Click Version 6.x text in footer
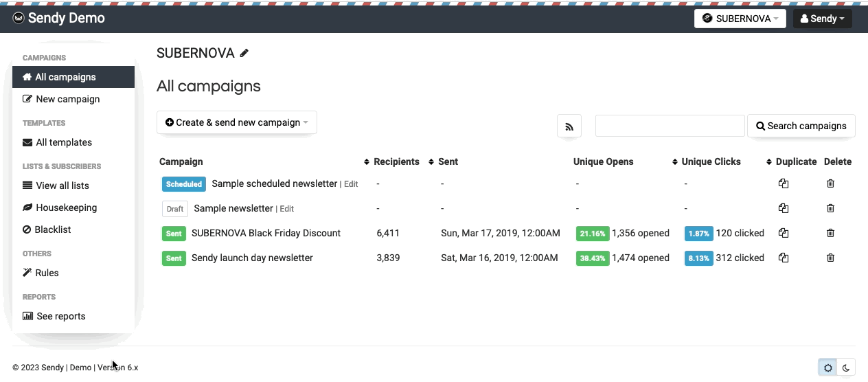The image size is (868, 382). (117, 368)
